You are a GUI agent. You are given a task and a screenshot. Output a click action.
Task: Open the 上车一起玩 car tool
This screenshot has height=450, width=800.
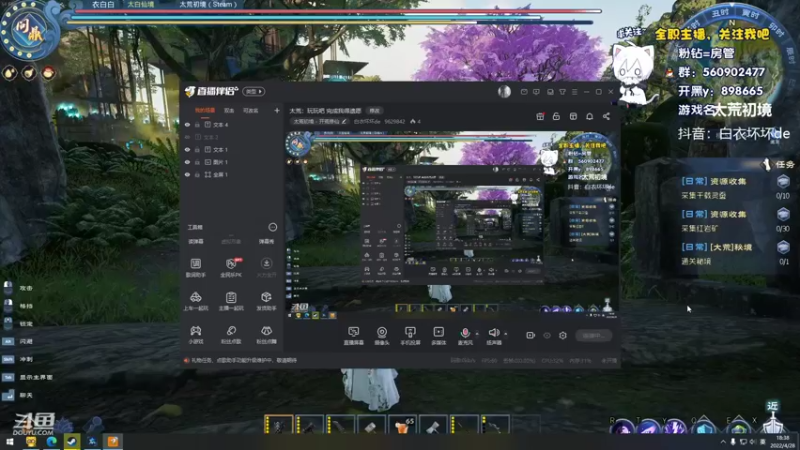tap(195, 301)
